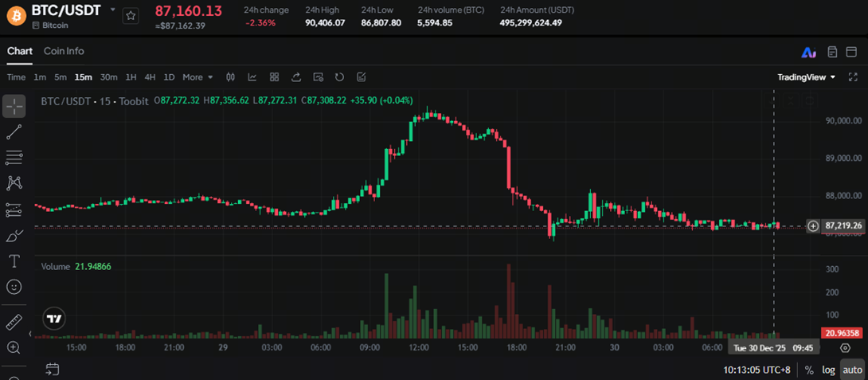Click the -2.36% 24h change value
This screenshot has width=868, height=380.
pyautogui.click(x=260, y=23)
